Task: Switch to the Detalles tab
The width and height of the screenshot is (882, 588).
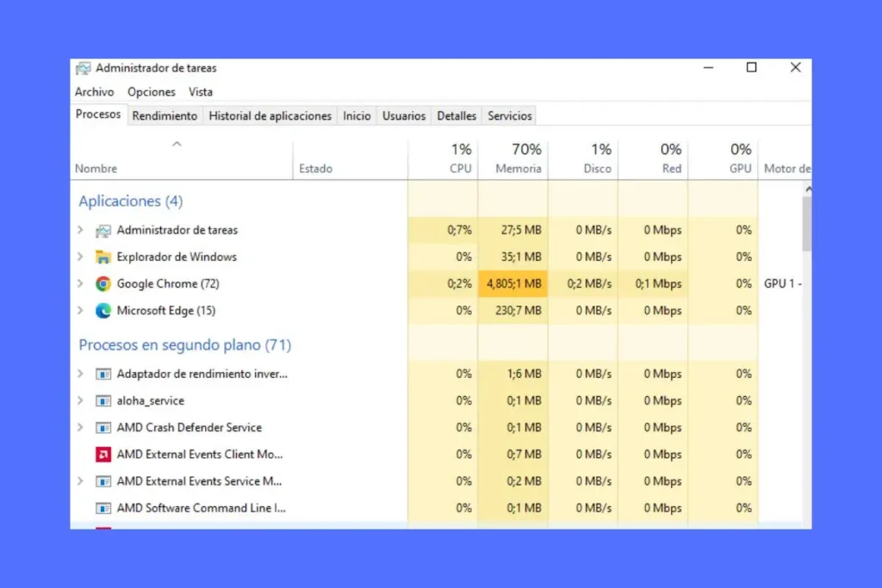Action: tap(457, 116)
